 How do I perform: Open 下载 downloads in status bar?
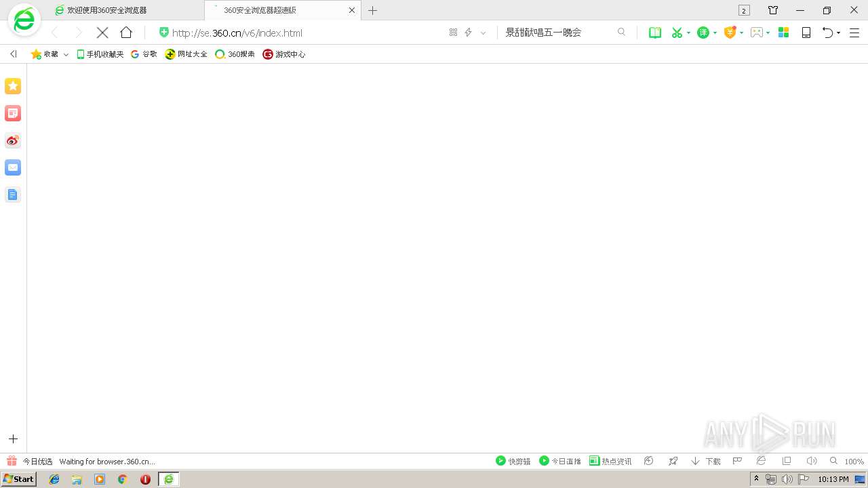[706, 461]
